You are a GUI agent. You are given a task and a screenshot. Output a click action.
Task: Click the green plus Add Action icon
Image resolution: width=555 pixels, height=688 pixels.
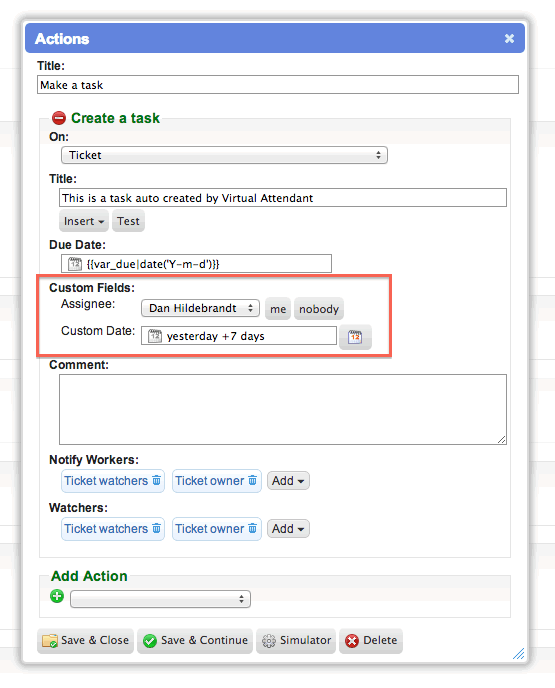pyautogui.click(x=57, y=596)
